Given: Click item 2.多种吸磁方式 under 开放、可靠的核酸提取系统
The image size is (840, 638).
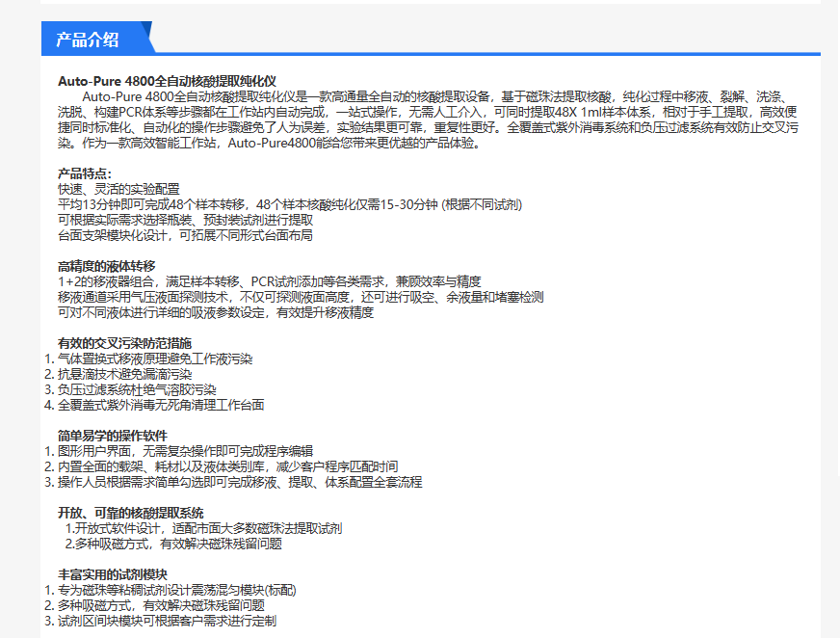Looking at the screenshot, I should (x=173, y=545).
